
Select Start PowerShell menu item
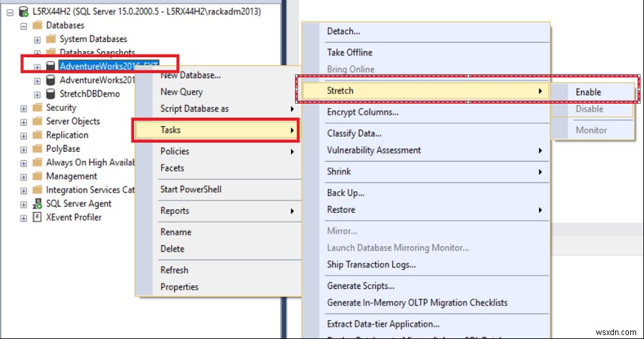(x=218, y=189)
